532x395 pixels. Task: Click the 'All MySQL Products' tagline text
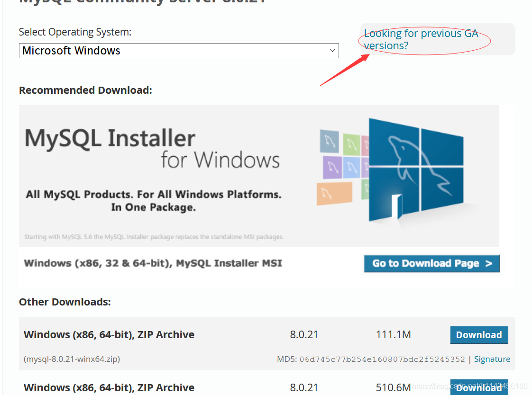coord(154,200)
